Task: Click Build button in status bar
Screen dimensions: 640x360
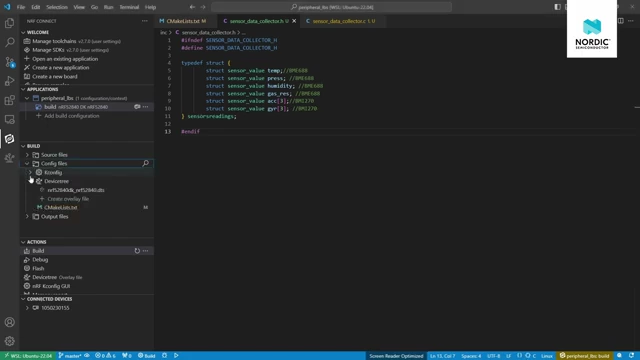Action: click(x=147, y=356)
